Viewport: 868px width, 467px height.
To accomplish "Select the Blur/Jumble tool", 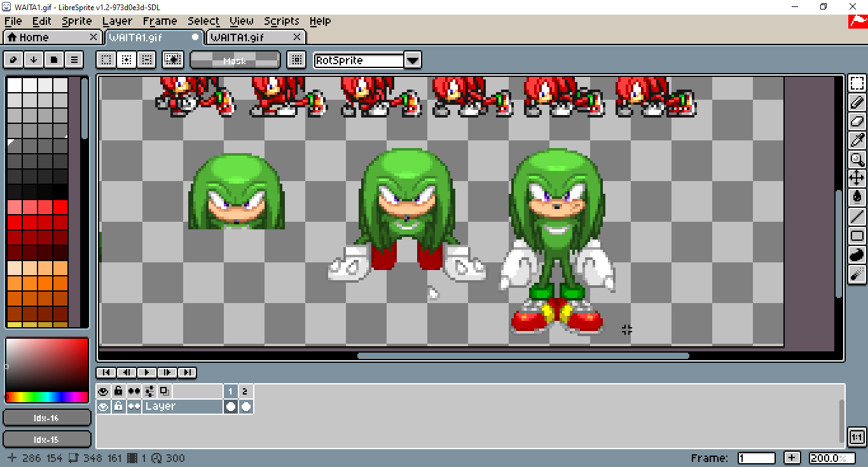I will pyautogui.click(x=857, y=274).
